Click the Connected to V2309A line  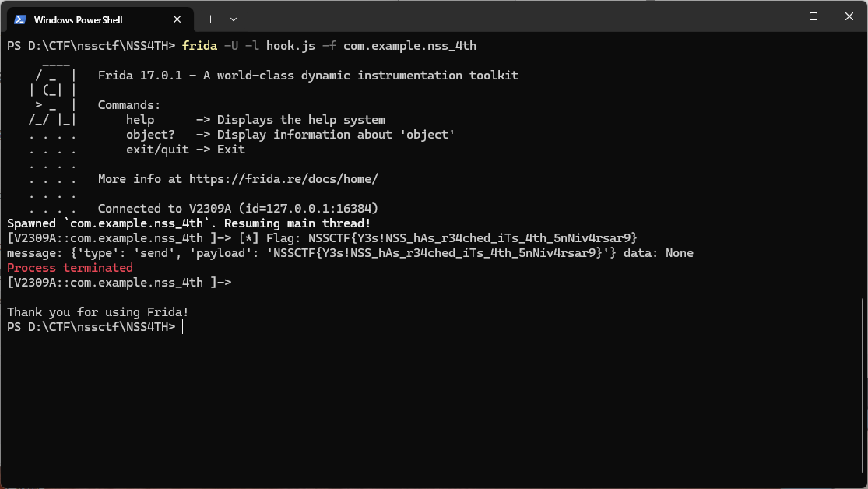point(238,209)
